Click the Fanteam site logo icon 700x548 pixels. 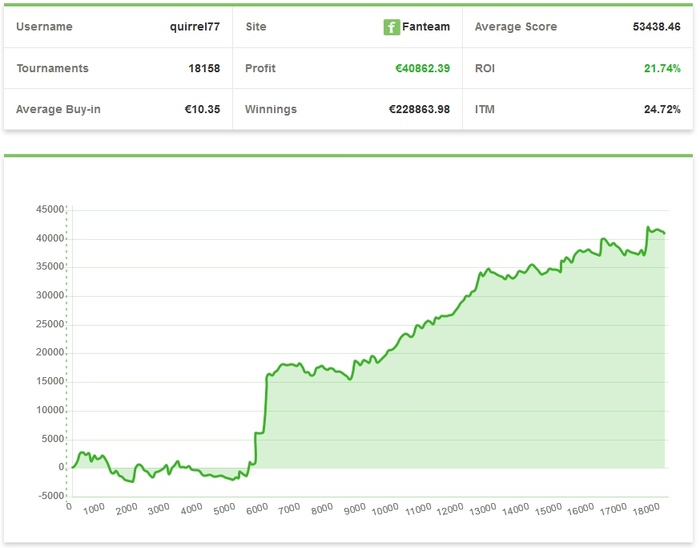[391, 27]
